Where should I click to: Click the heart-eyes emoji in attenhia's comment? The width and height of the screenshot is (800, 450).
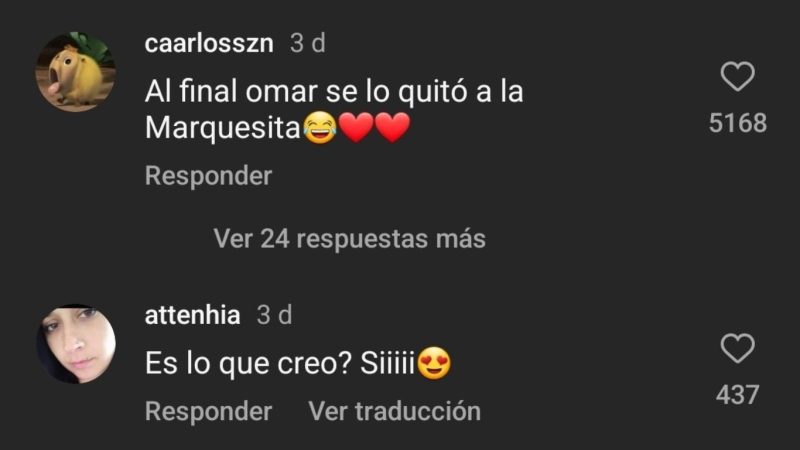(434, 364)
